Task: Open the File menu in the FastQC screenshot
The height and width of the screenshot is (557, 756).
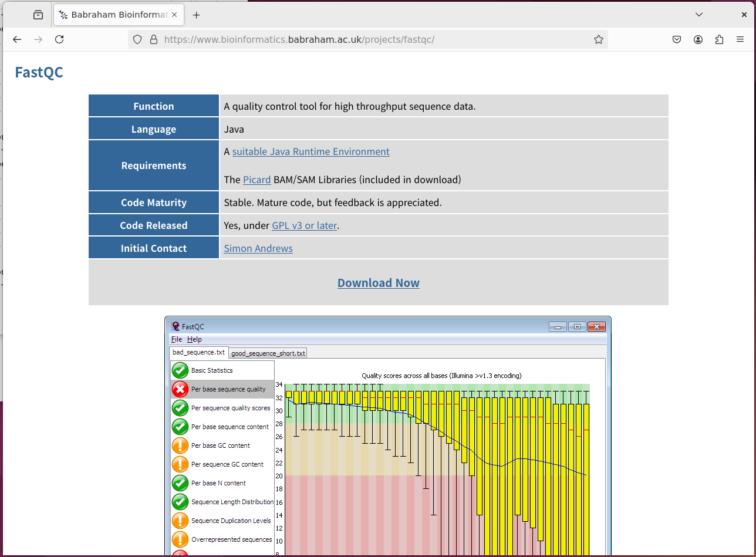Action: (177, 339)
